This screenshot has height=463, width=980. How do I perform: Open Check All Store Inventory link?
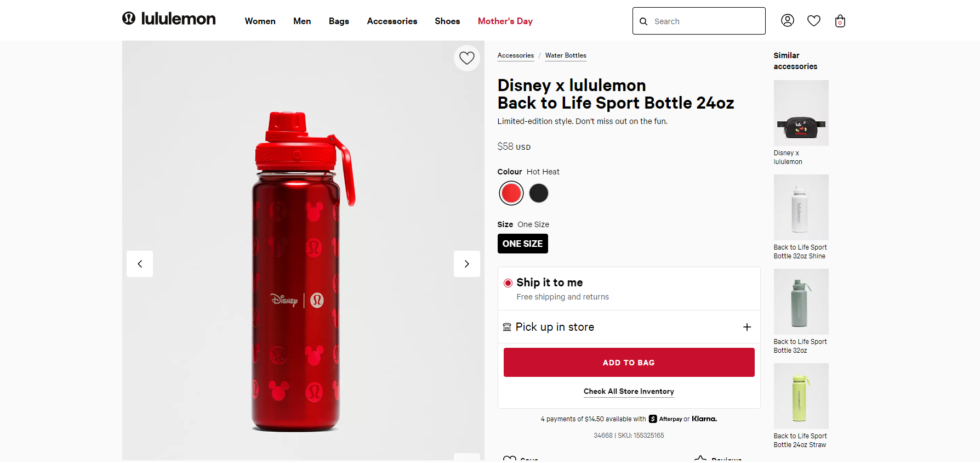pyautogui.click(x=629, y=392)
